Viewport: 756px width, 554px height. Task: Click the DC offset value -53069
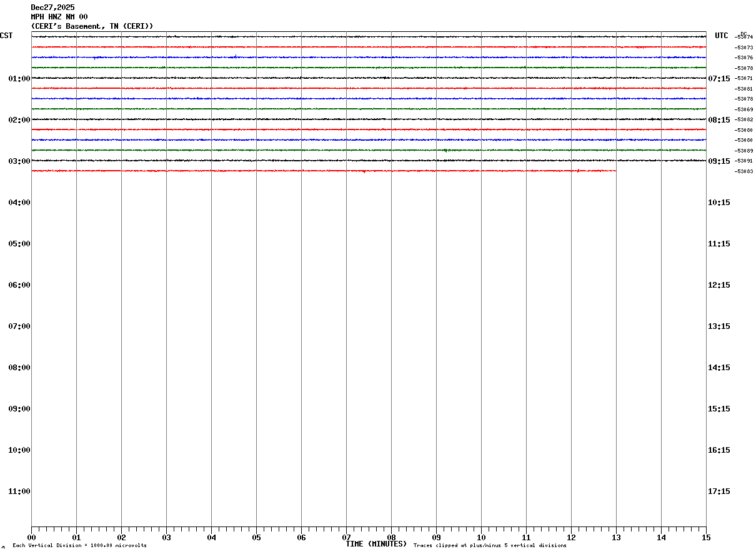pos(744,109)
